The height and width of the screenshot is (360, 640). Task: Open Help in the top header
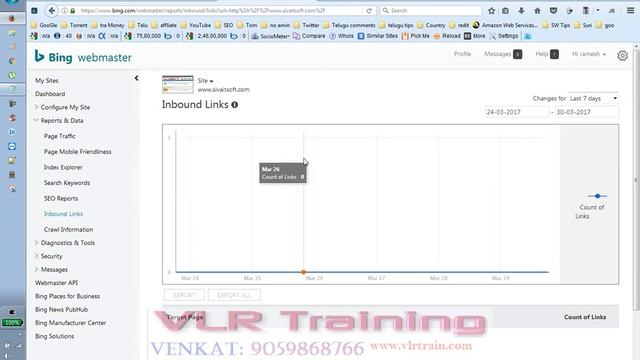pos(547,54)
